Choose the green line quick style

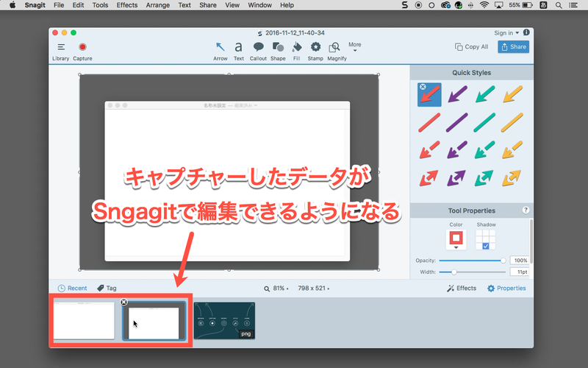484,122
